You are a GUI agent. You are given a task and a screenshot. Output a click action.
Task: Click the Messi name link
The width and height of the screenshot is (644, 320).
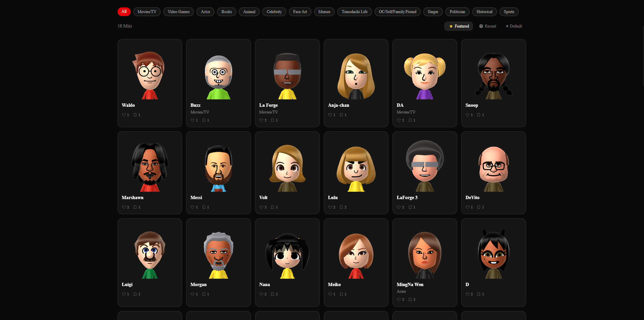coord(196,197)
